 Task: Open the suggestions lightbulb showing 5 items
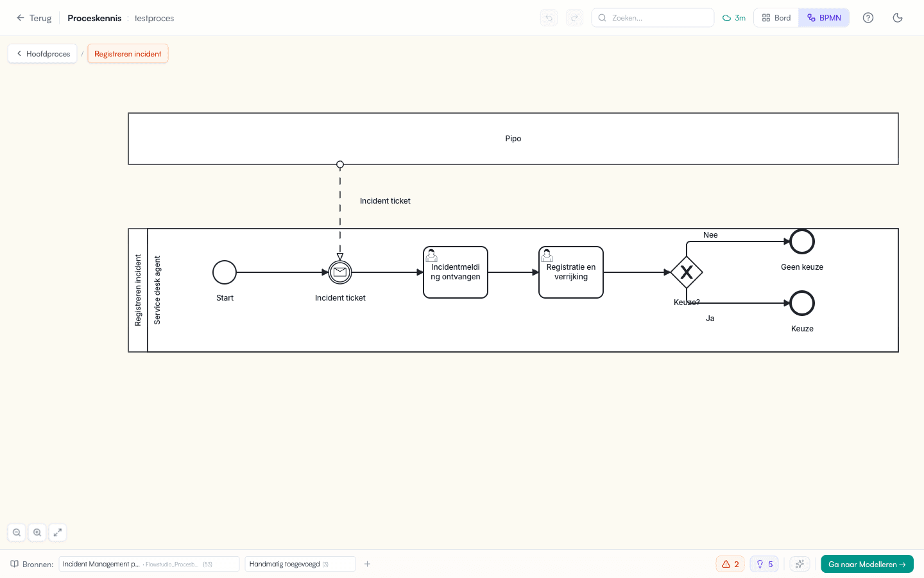pos(764,564)
